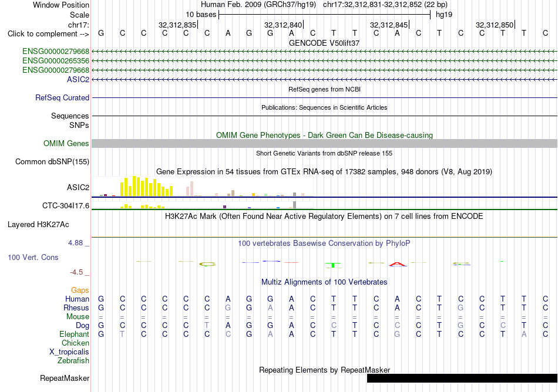558x392 pixels.
Task: Click the 'Window Position' track label
Action: click(x=61, y=5)
